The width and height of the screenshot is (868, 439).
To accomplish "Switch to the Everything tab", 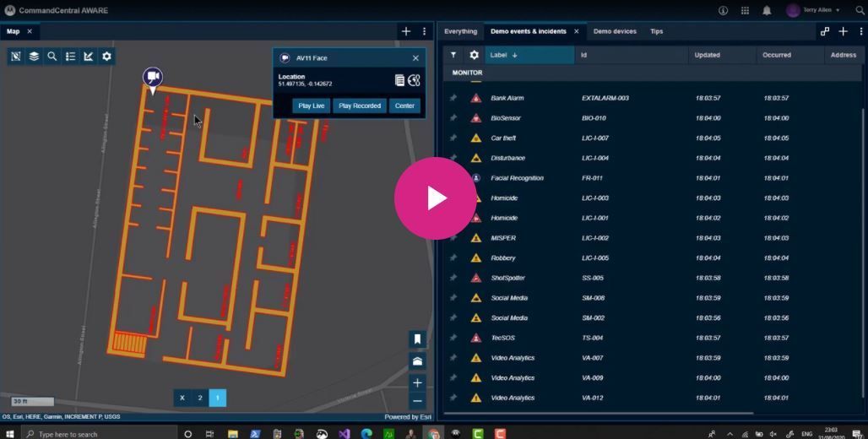I will [x=460, y=31].
